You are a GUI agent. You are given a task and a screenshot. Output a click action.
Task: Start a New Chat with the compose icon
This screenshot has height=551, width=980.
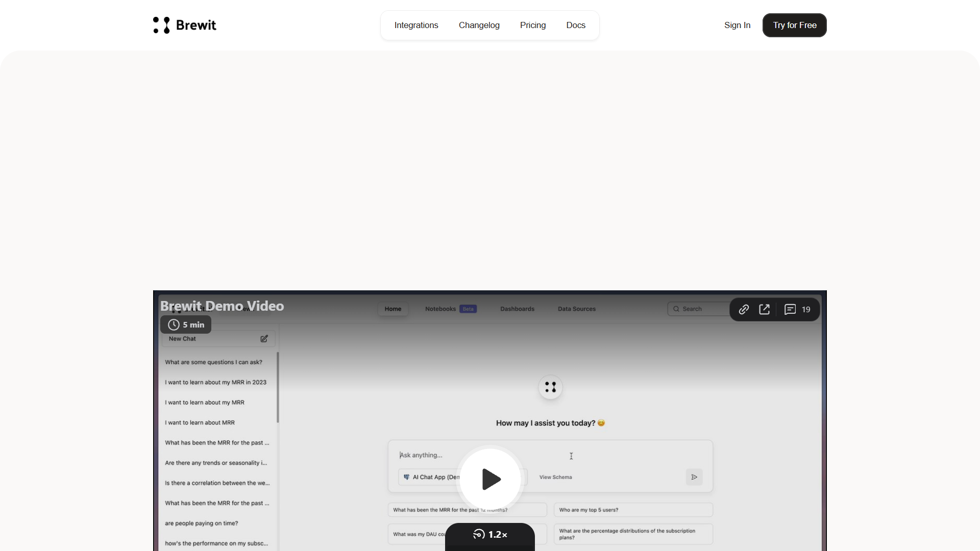tap(264, 339)
